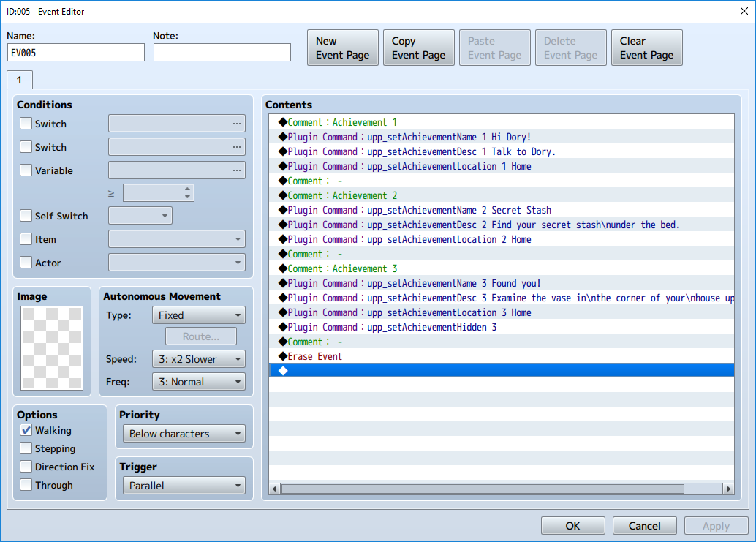Screen dimensions: 756x542
Task: Click the event image thumbnail box
Action: tap(53, 348)
